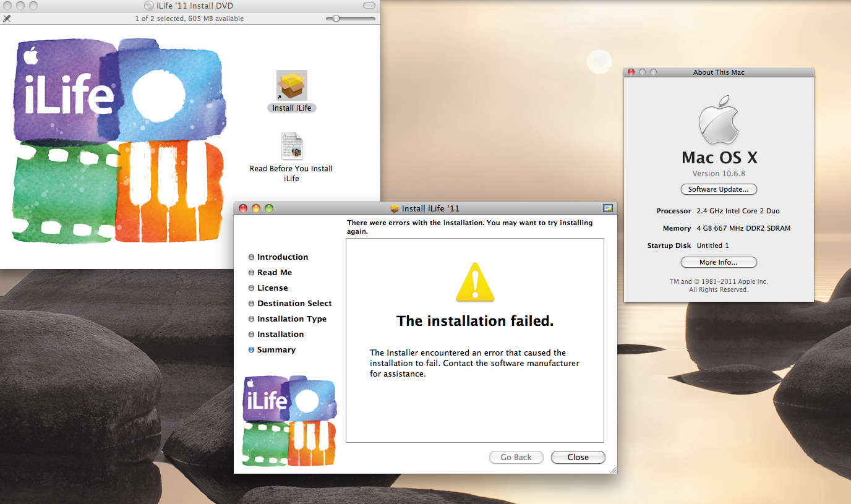Click the green zoom button of Install iLife window
Viewport: 851px width, 504px height.
[269, 208]
